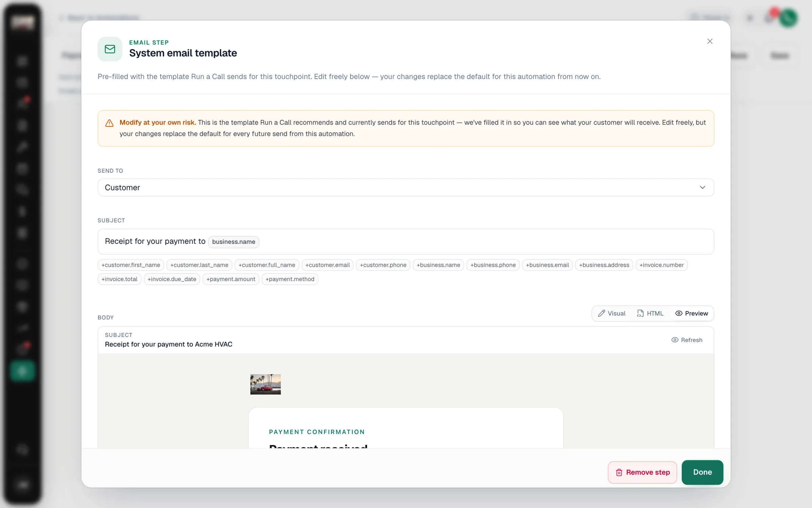Insert +payment.amount variable
This screenshot has height=508, width=812.
231,279
